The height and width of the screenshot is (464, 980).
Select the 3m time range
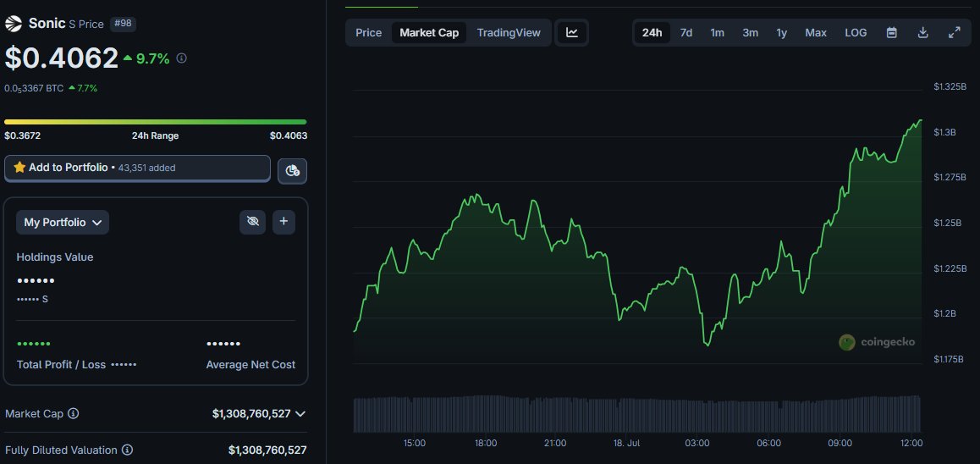click(750, 32)
